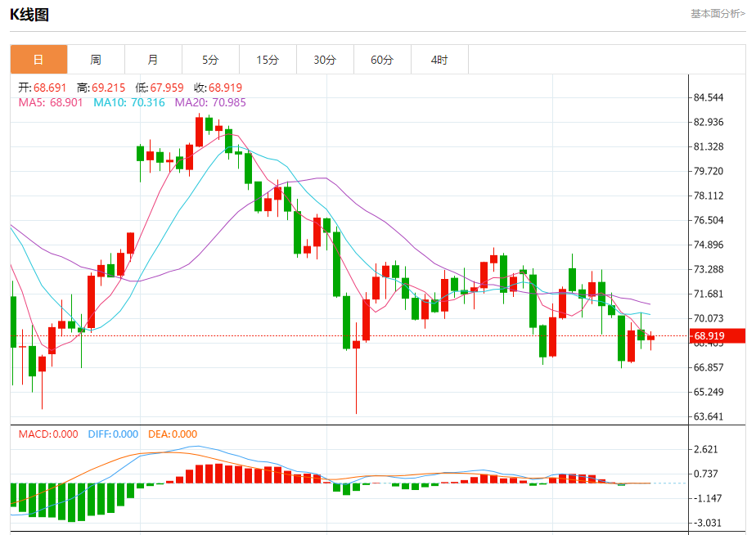Image resolution: width=756 pixels, height=535 pixels.
Task: Click the -1.147 MACD axis label
Action: (x=706, y=498)
